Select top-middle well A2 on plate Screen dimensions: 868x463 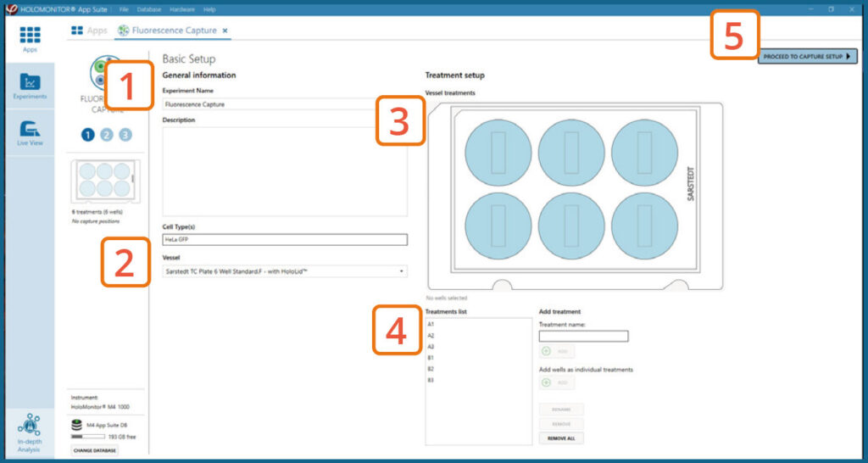click(571, 153)
